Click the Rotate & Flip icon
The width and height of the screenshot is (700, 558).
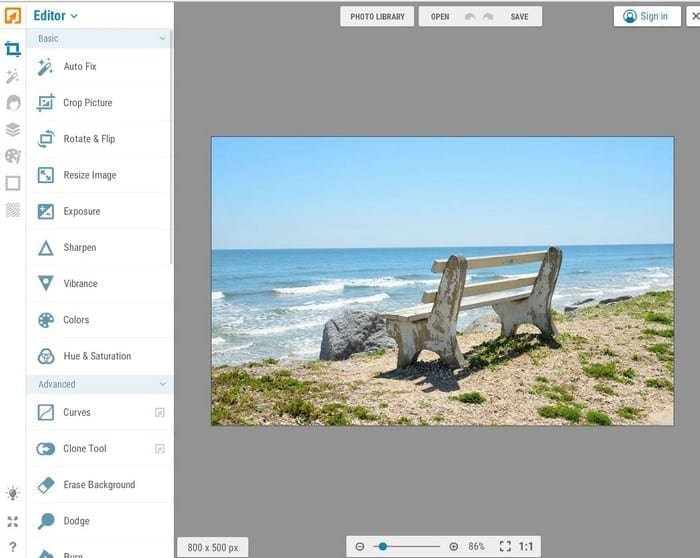[x=46, y=139]
